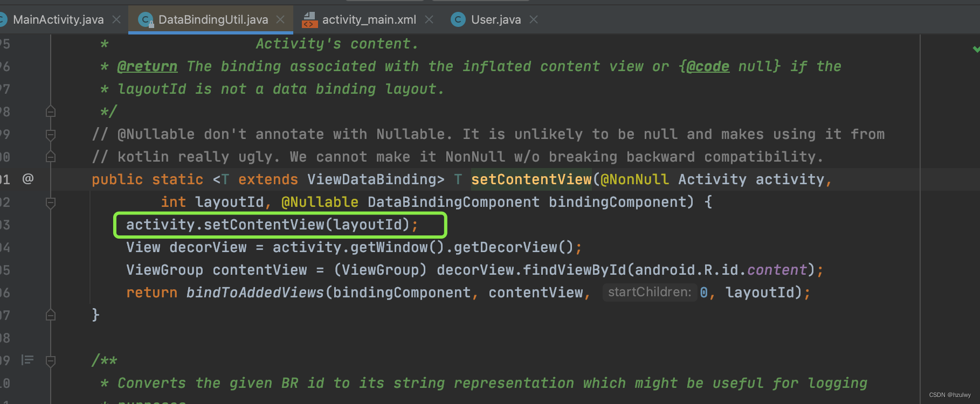Image resolution: width=980 pixels, height=404 pixels.
Task: Click the rendered doc view gutter icon near /**
Action: pyautogui.click(x=27, y=360)
